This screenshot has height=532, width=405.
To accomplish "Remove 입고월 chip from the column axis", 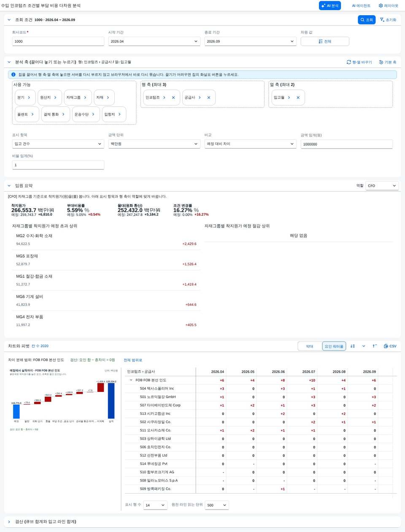I will [x=298, y=98].
